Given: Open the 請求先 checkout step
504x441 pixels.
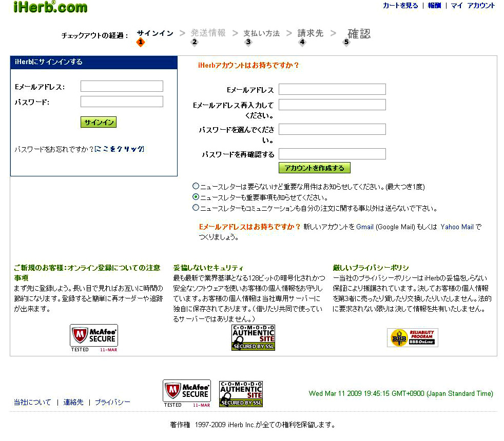Looking at the screenshot, I should pos(310,33).
